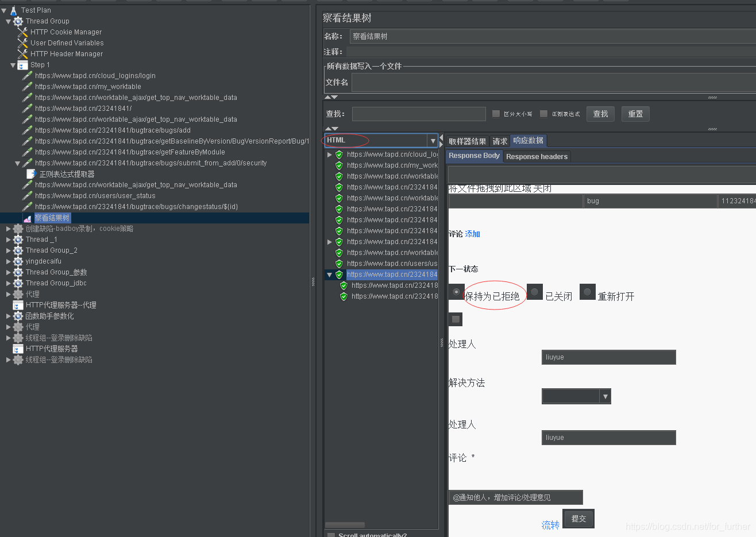Click the 提交 submit button
Viewport: 756px width, 537px height.
coord(578,519)
